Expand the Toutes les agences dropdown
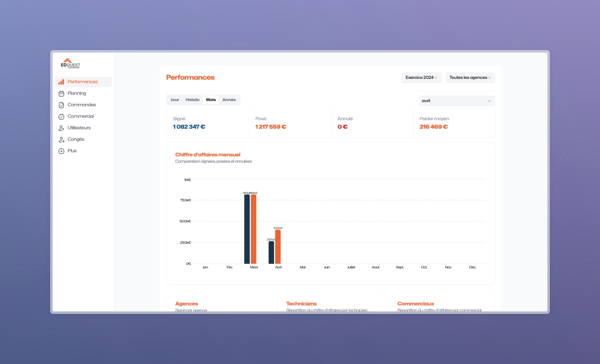The width and height of the screenshot is (600, 364). [470, 78]
